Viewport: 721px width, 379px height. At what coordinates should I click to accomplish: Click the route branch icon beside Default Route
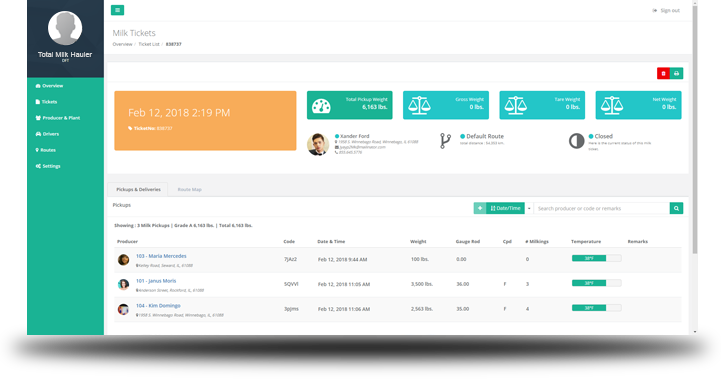pos(445,141)
